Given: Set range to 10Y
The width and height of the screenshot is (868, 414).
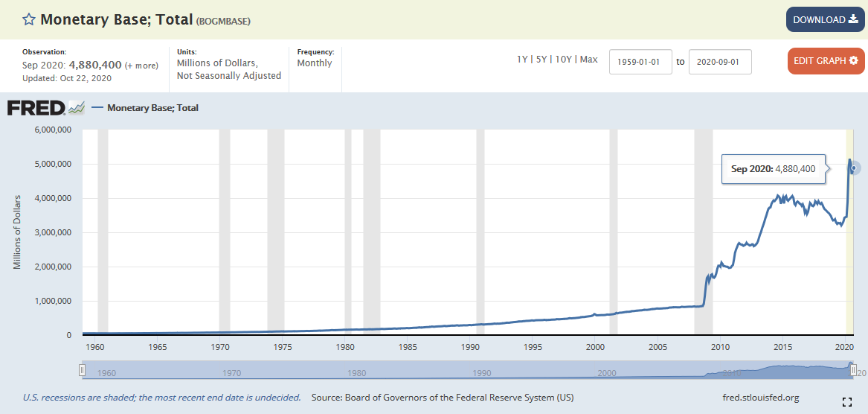Looking at the screenshot, I should pyautogui.click(x=562, y=60).
